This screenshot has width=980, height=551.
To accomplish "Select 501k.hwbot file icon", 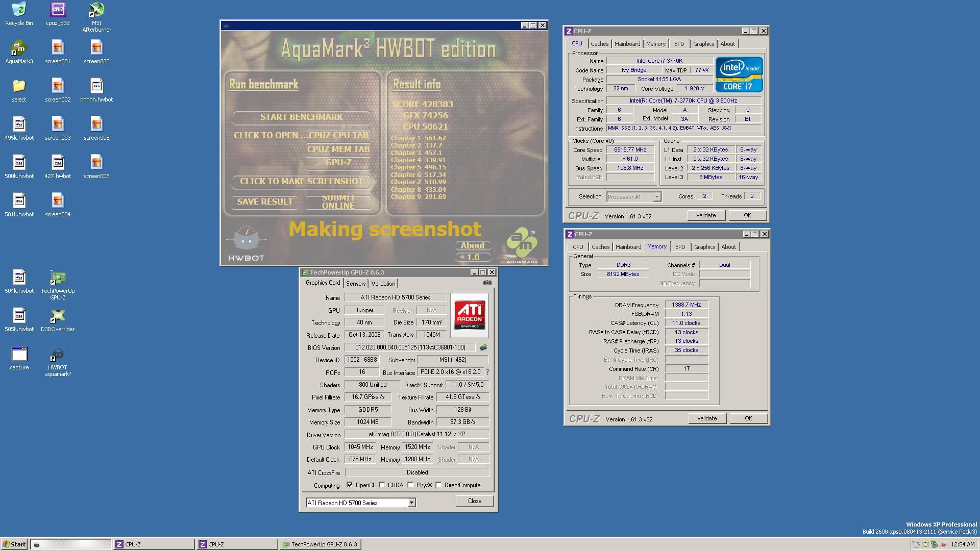I will pyautogui.click(x=19, y=205).
